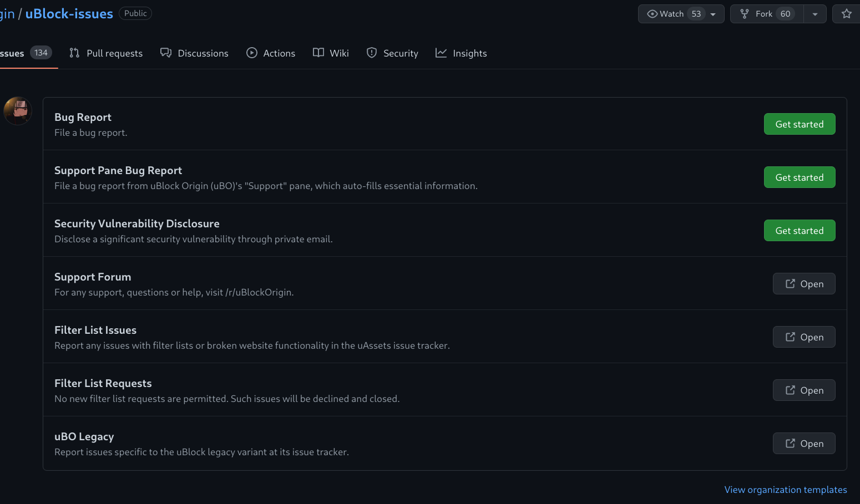This screenshot has width=860, height=504.
Task: Star the uBlock-issues repository
Action: coord(846,13)
